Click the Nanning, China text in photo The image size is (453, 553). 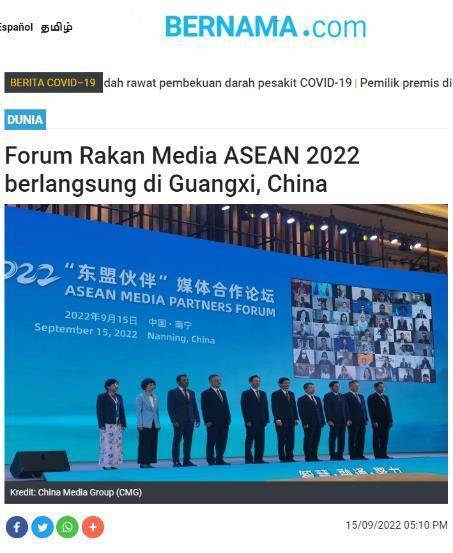pos(181,338)
